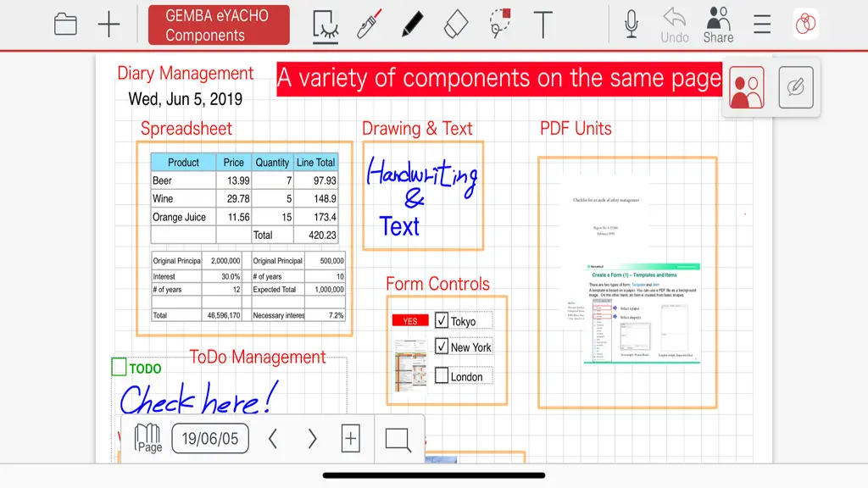Tick the TODO checkbox
Viewport: 868px width, 488px height.
click(119, 367)
